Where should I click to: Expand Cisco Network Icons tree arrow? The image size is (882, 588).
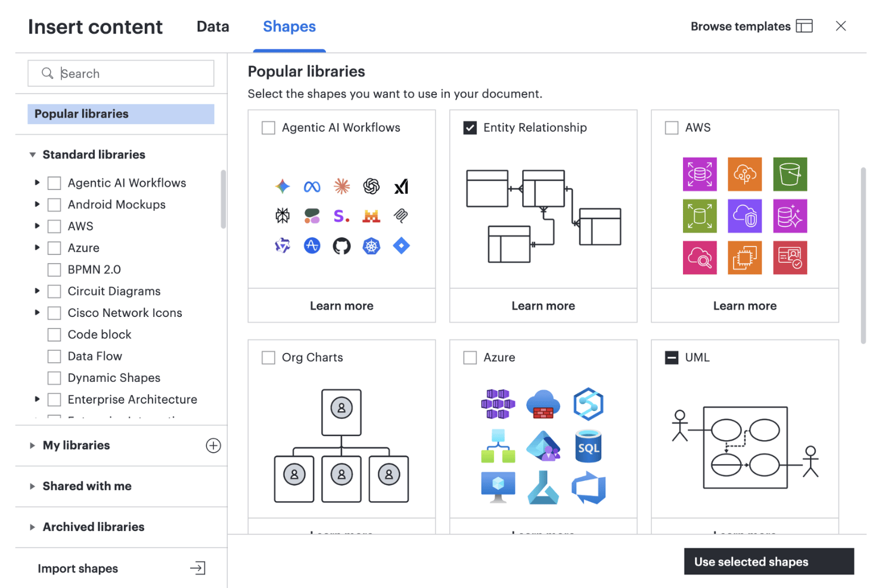pos(37,313)
